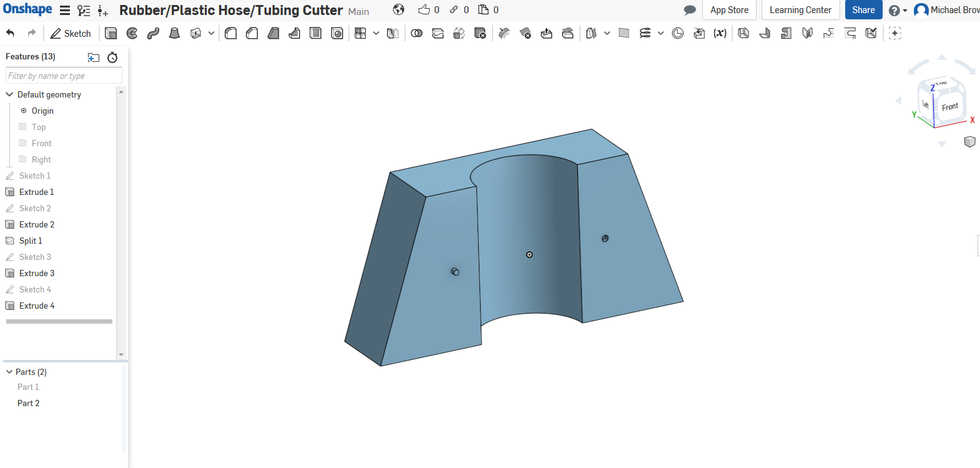Click the Undo arrow

point(11,33)
